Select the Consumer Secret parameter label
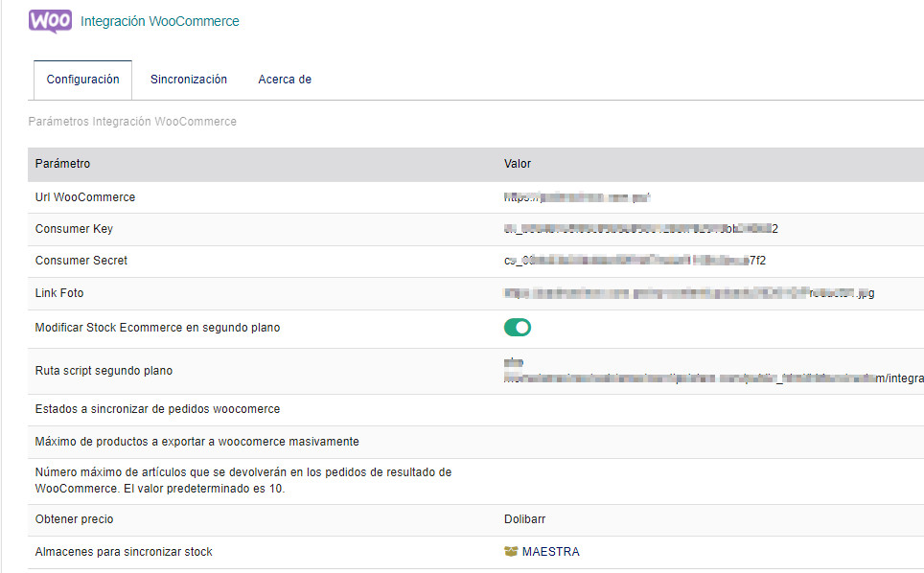 (x=81, y=261)
